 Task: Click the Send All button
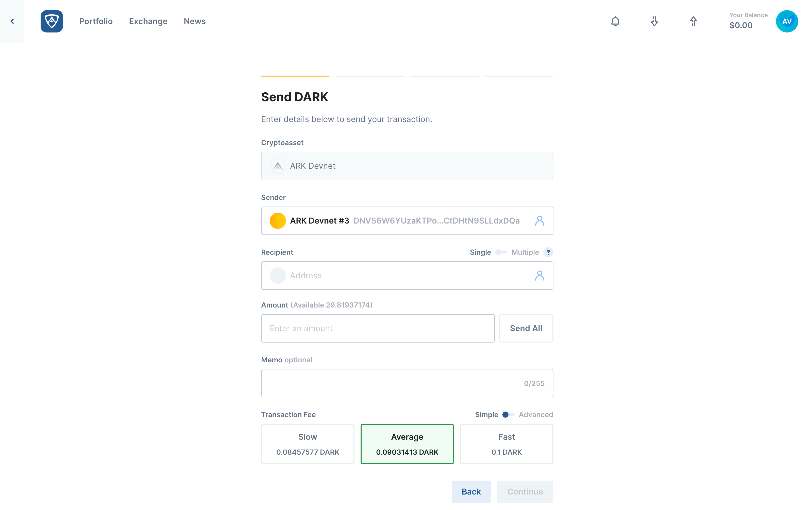tap(526, 328)
